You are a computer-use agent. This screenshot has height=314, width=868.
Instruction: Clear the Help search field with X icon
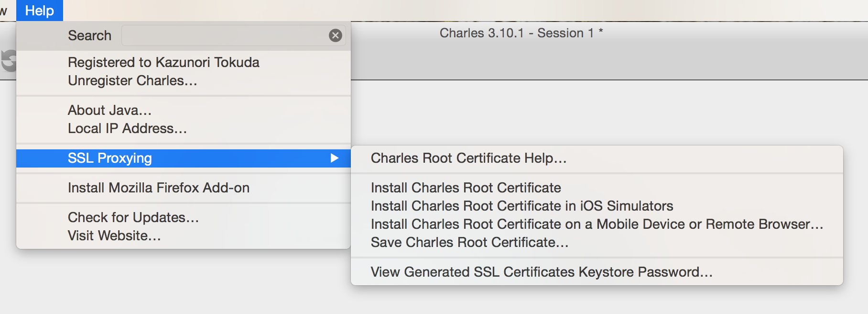click(x=336, y=35)
